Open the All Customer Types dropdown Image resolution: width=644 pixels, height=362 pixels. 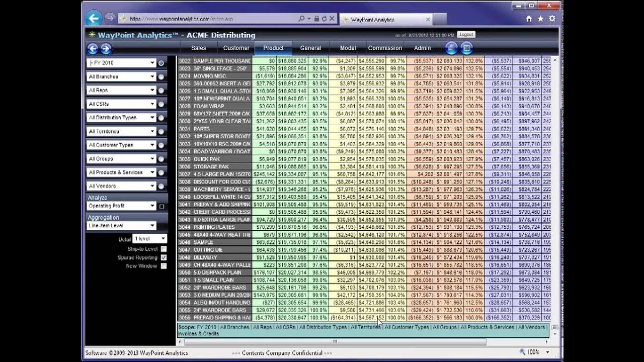point(121,145)
